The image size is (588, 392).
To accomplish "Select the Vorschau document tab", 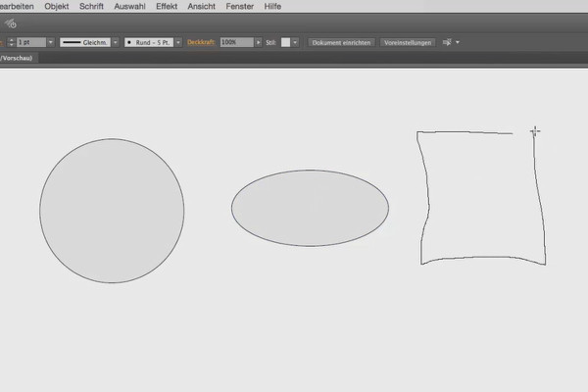I will coord(18,58).
